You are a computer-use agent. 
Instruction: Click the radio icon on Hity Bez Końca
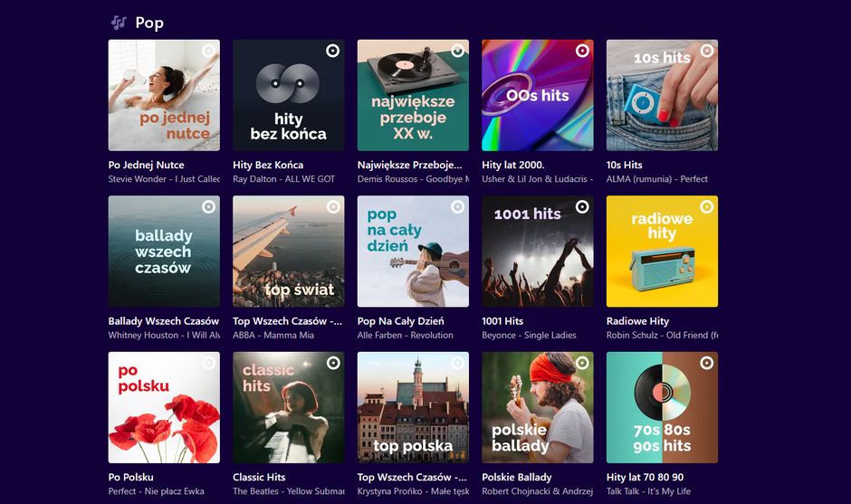point(332,51)
